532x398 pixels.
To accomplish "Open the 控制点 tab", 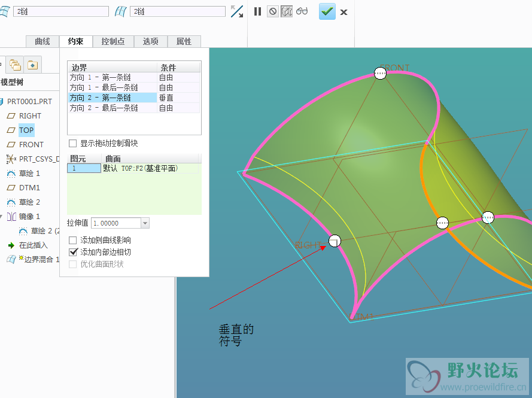I will [113, 41].
